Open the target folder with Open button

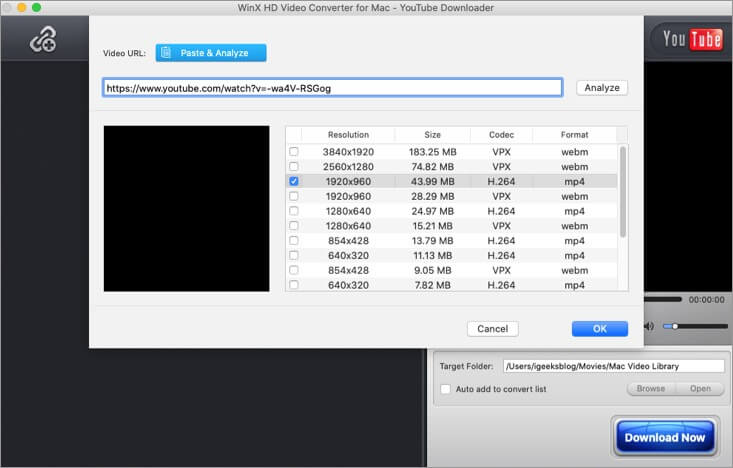[x=700, y=389]
